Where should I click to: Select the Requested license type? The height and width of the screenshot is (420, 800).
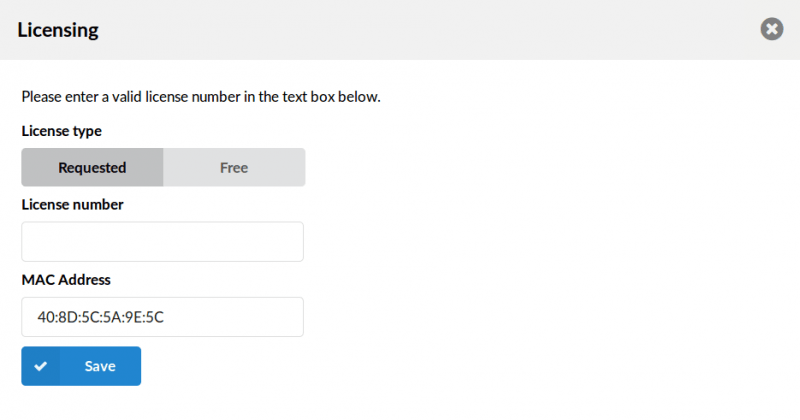pyautogui.click(x=92, y=167)
